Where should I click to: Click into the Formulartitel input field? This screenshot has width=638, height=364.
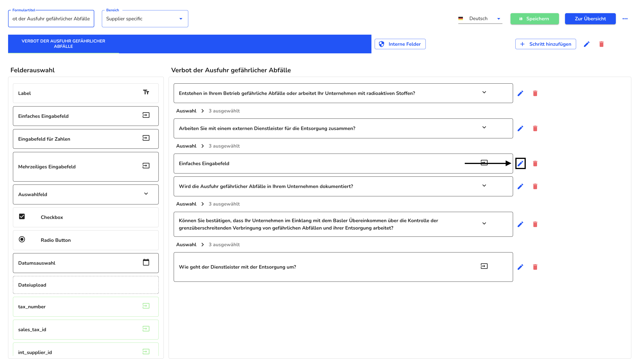point(51,19)
